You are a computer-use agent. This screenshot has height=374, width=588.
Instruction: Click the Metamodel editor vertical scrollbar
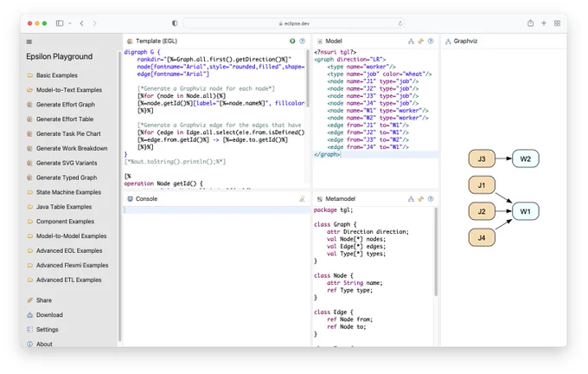coord(436,252)
